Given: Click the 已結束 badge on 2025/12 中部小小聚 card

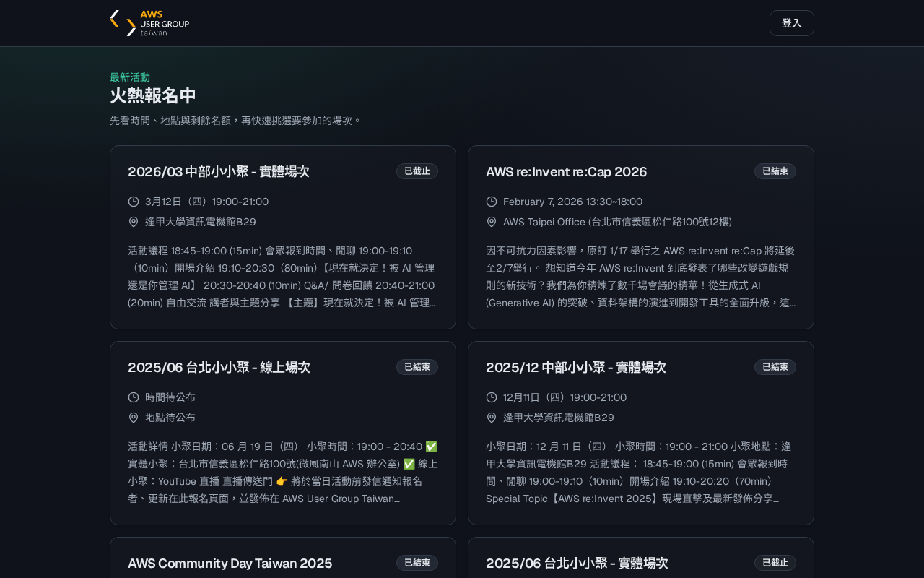Looking at the screenshot, I should (775, 367).
